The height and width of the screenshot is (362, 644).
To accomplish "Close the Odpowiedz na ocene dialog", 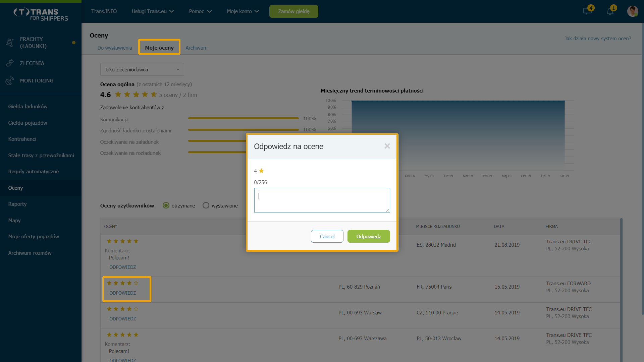I will (x=387, y=146).
